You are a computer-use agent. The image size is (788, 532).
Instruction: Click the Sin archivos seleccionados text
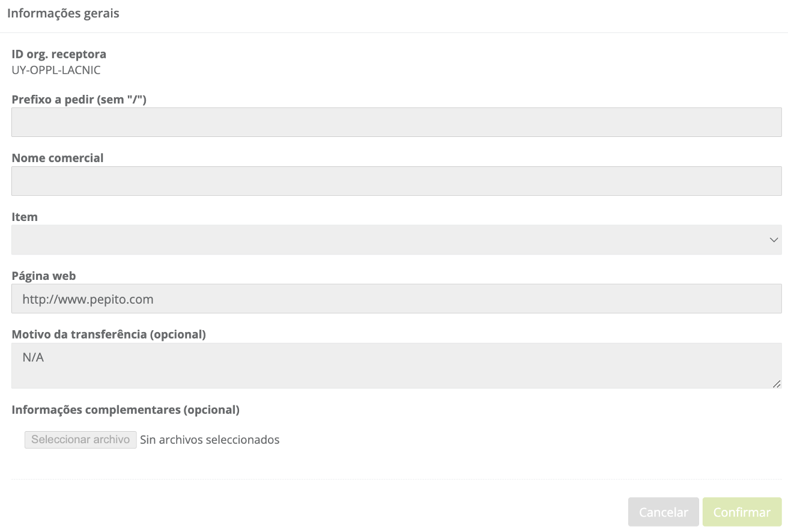pos(210,440)
